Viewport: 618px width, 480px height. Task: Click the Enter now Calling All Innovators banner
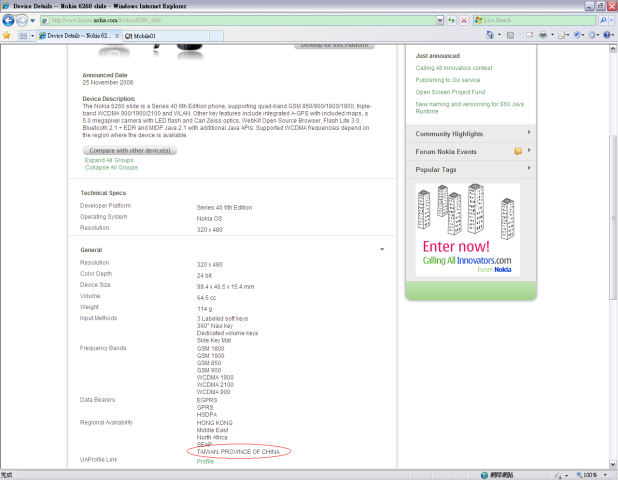[x=467, y=230]
